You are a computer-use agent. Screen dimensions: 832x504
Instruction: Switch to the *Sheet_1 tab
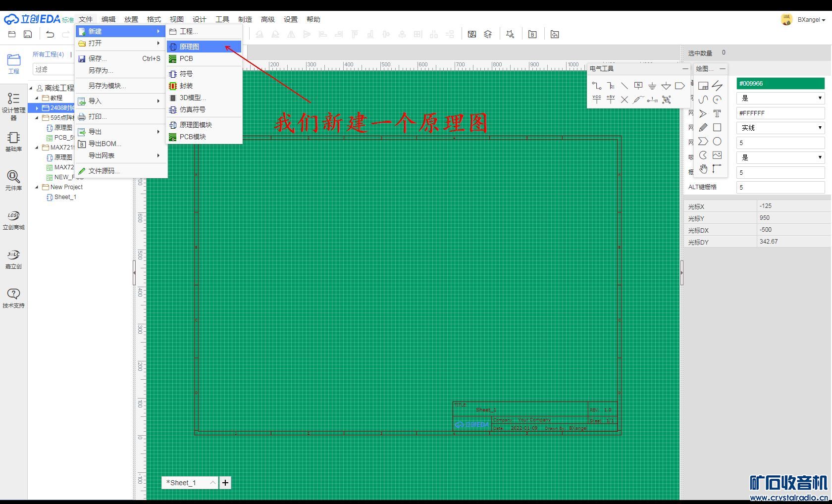pyautogui.click(x=190, y=483)
